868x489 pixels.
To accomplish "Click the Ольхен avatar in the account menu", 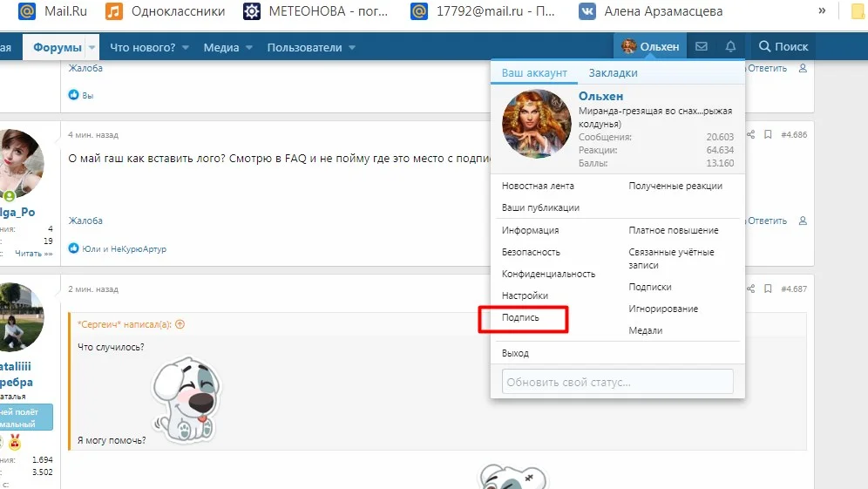I will 536,124.
